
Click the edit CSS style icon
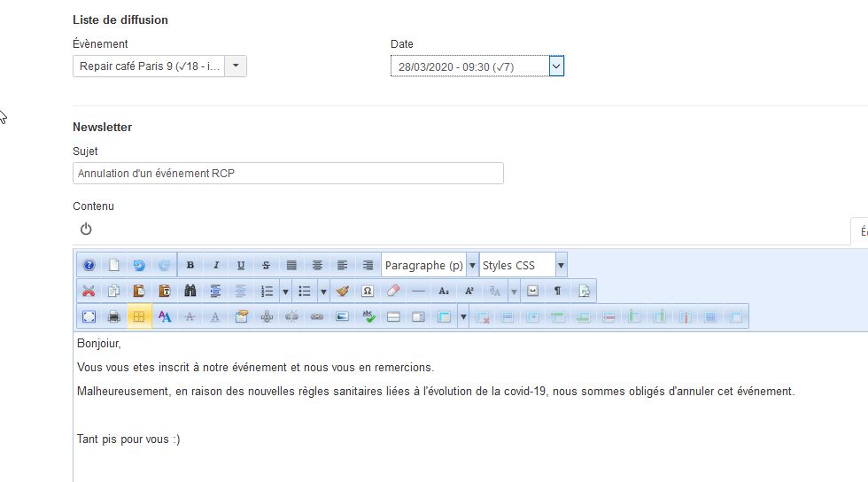[x=241, y=317]
